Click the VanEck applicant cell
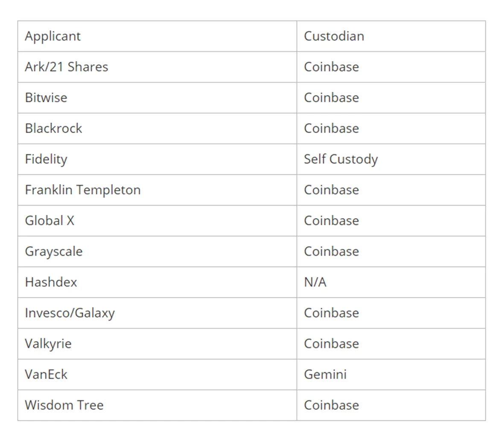Image resolution: width=504 pixels, height=437 pixels. tap(157, 375)
